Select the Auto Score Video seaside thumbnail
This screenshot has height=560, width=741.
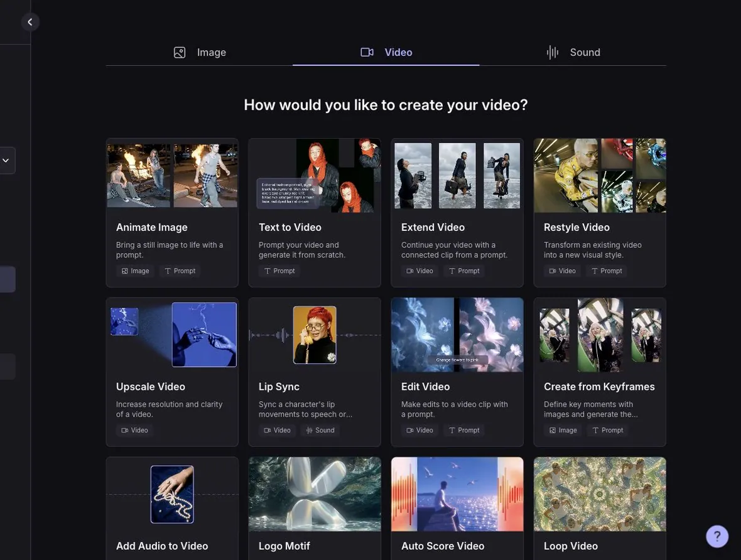(457, 494)
